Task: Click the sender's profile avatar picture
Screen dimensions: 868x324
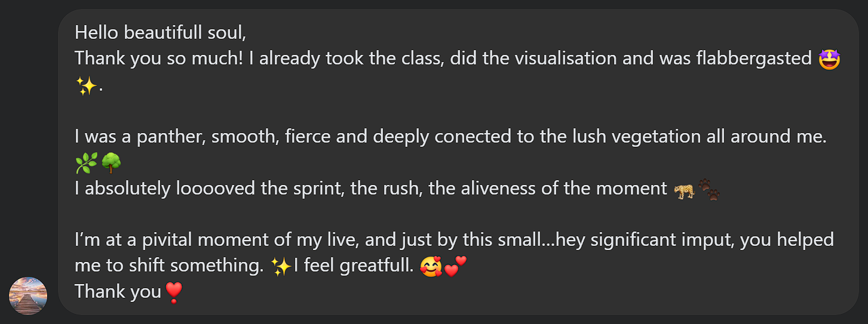Action: pyautogui.click(x=28, y=295)
